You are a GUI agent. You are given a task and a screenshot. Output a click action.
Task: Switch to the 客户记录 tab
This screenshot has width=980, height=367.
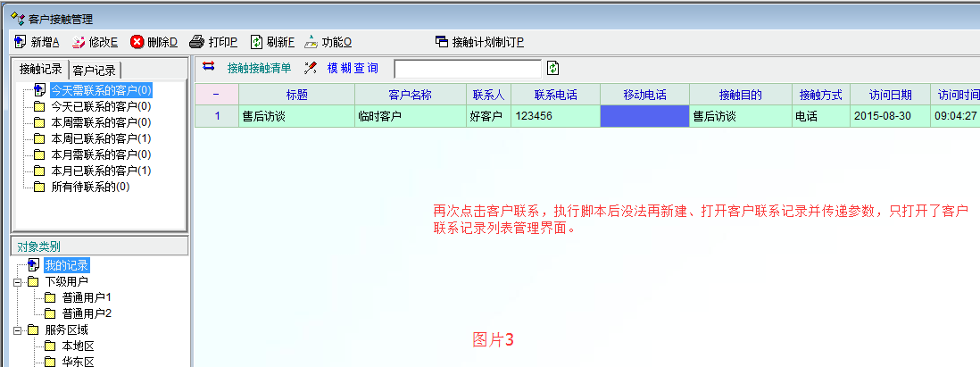[95, 70]
